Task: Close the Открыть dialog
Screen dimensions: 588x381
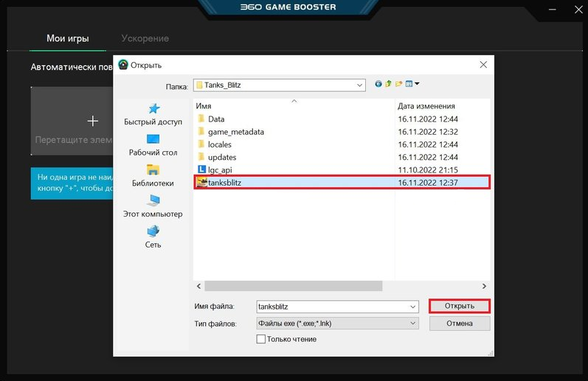Action: pyautogui.click(x=483, y=65)
